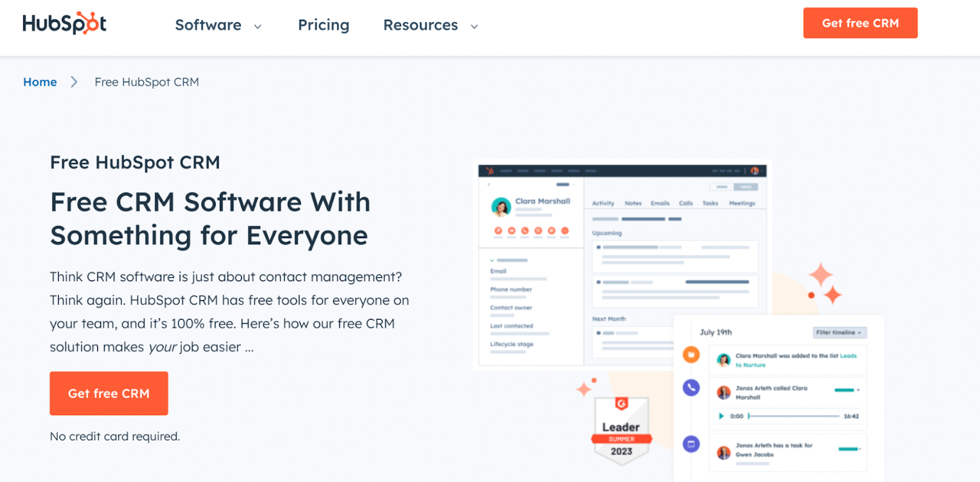This screenshot has height=482, width=980.
Task: Expand the Software dropdown chevron
Action: [258, 26]
